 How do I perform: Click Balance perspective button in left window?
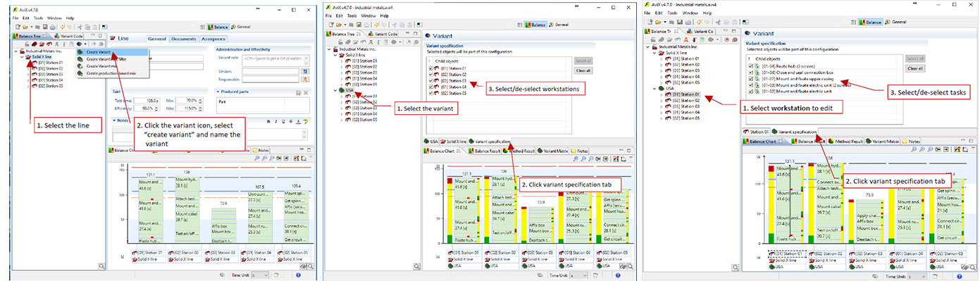[x=218, y=27]
